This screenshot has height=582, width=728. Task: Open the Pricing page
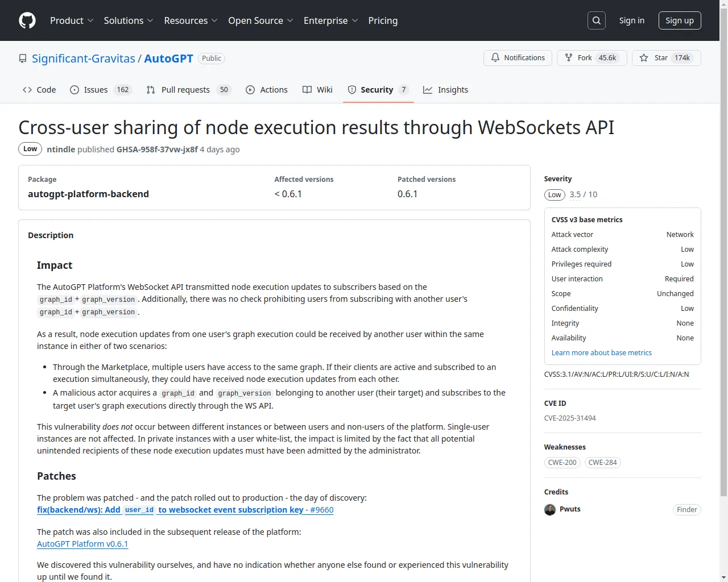383,20
